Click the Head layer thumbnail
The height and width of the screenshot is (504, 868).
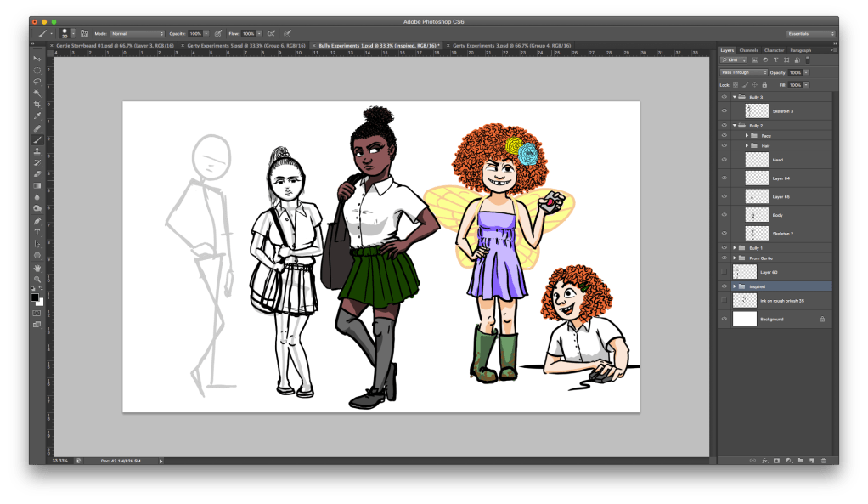point(756,159)
